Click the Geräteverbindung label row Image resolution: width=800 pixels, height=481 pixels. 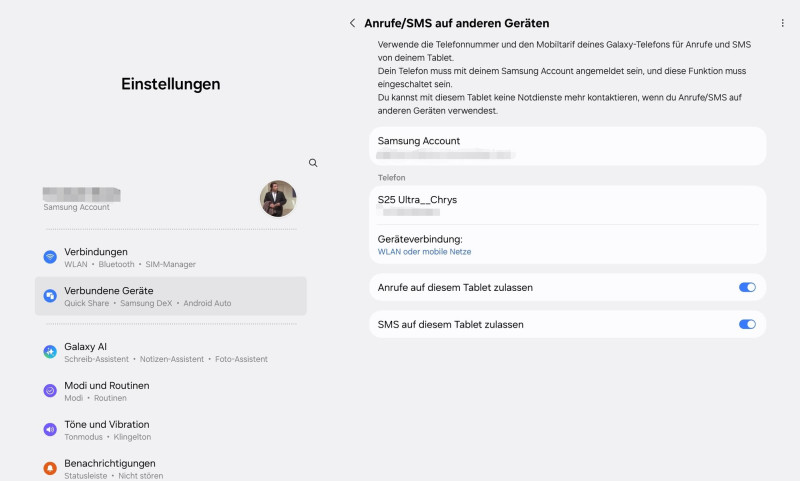coord(567,245)
